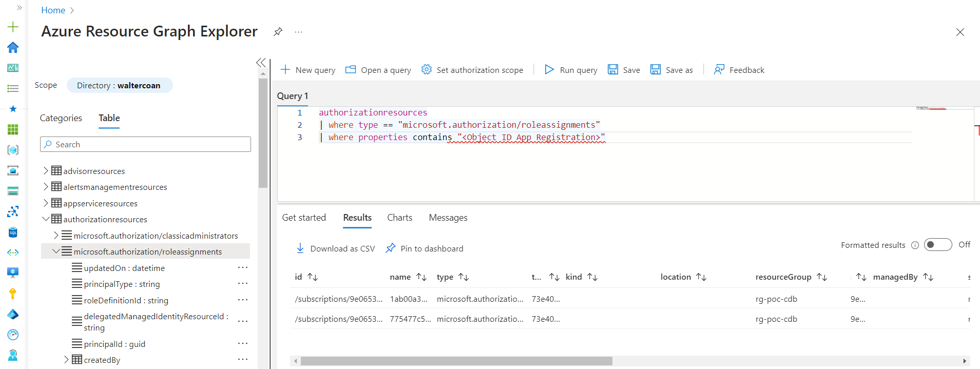
Task: Click the table Search input field
Action: [145, 144]
